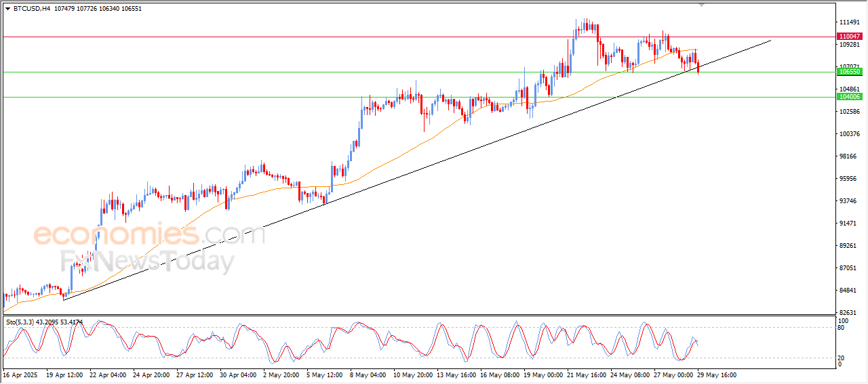Click the 16 May 08:00 time label

(x=498, y=375)
